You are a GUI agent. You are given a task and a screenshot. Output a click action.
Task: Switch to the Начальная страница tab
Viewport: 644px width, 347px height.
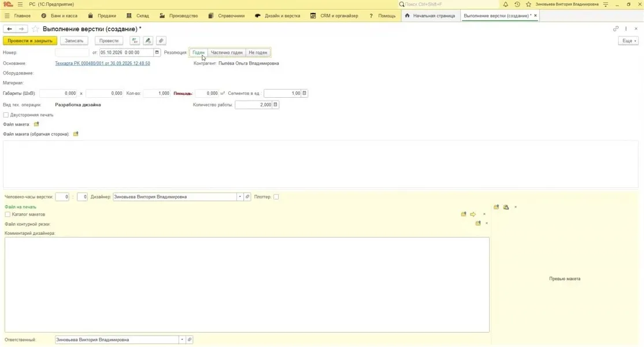click(430, 16)
